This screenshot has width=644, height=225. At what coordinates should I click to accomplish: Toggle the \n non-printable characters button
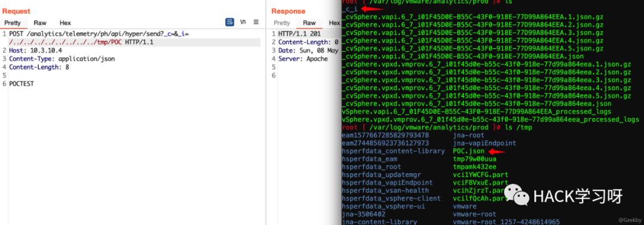coord(243,22)
